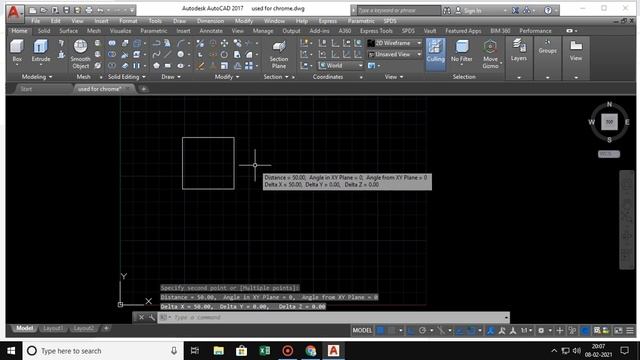Open the Format menu

(128, 21)
